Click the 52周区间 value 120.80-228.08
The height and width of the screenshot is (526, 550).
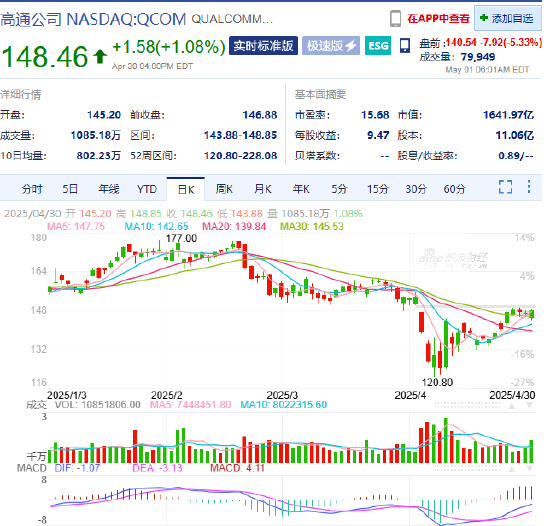(241, 155)
